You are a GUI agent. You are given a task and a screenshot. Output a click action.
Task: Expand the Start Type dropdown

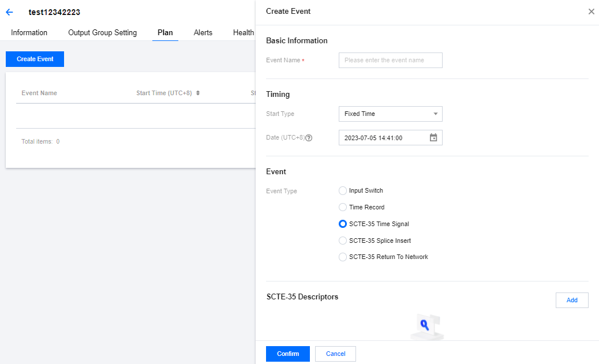pos(390,114)
